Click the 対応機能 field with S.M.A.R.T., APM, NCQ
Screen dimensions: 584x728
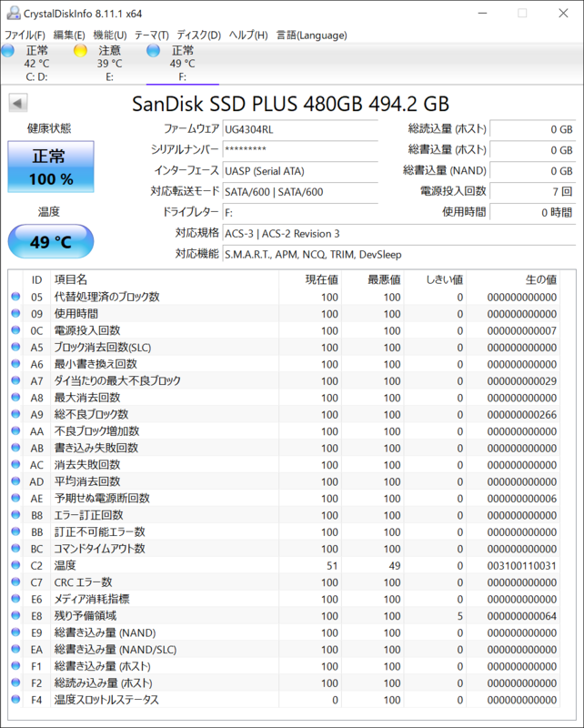click(399, 255)
